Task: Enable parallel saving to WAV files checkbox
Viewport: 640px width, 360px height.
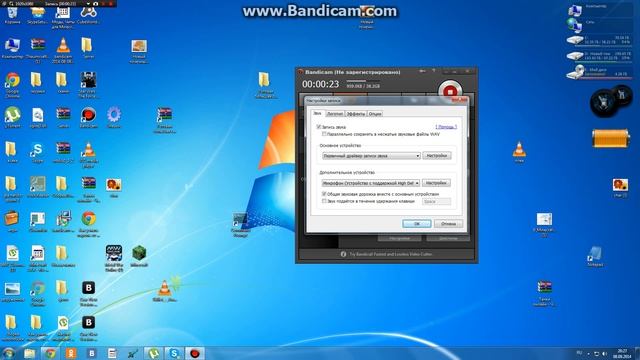Action: pyautogui.click(x=324, y=134)
